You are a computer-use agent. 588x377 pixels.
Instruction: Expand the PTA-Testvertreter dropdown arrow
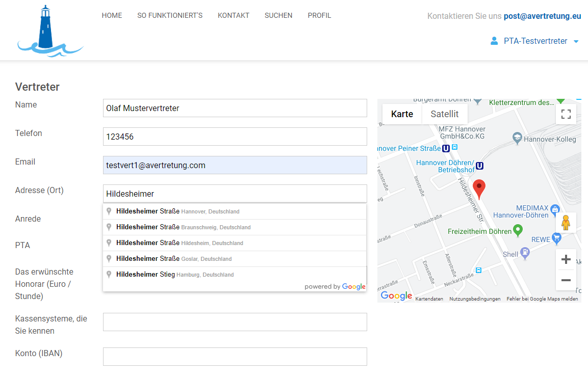pos(576,42)
